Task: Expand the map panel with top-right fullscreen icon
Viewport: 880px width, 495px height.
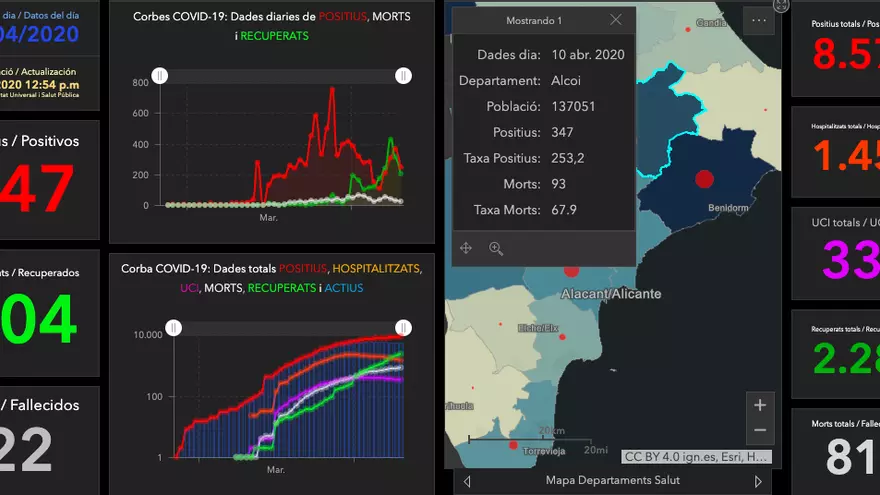Action: point(781,5)
